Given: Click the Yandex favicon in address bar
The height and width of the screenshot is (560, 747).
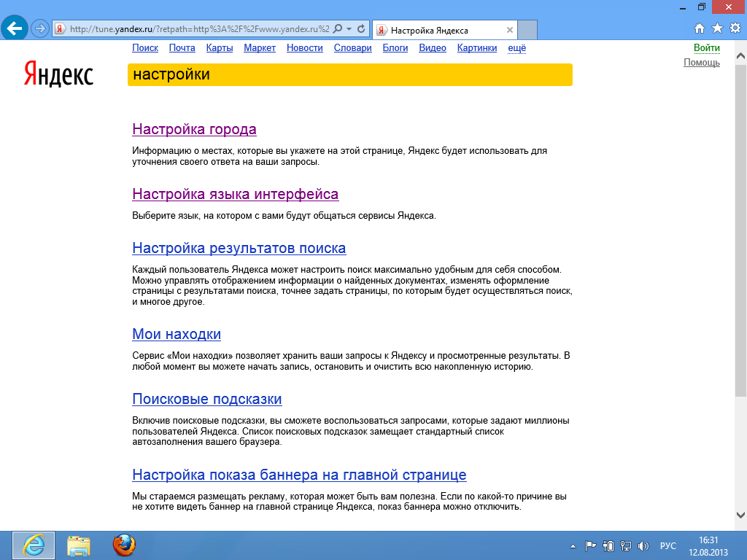Looking at the screenshot, I should (60, 29).
